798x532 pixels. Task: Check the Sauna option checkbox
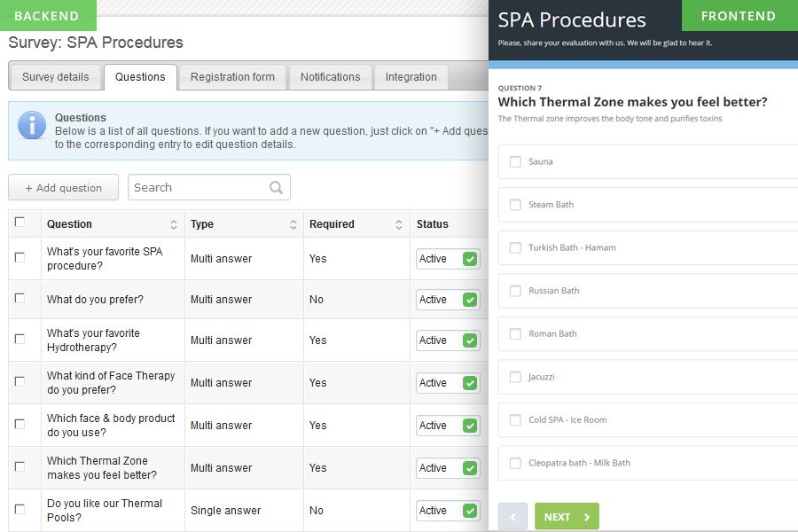pos(515,161)
